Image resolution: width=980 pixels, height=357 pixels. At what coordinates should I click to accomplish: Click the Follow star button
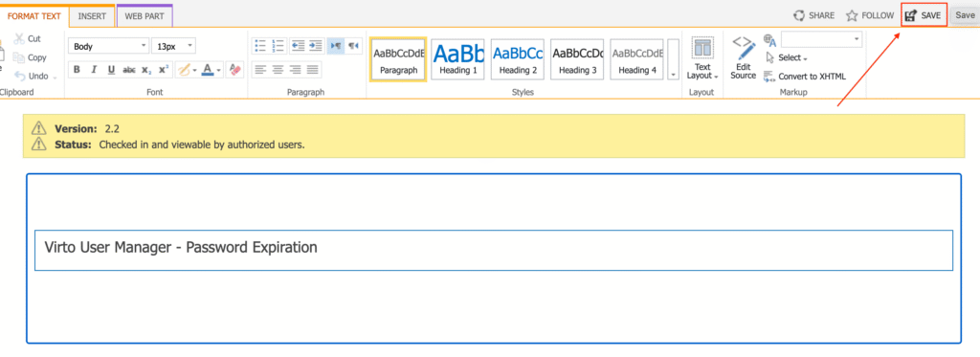[x=869, y=15]
